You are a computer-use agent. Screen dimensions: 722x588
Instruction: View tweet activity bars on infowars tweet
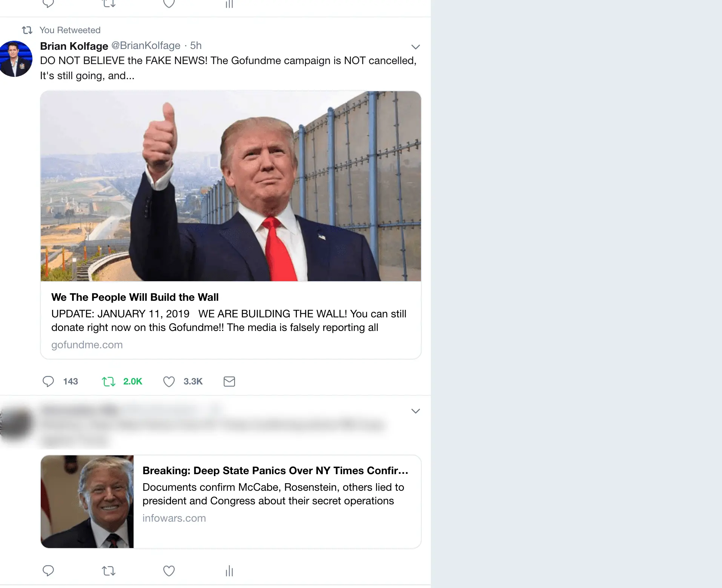click(x=229, y=571)
